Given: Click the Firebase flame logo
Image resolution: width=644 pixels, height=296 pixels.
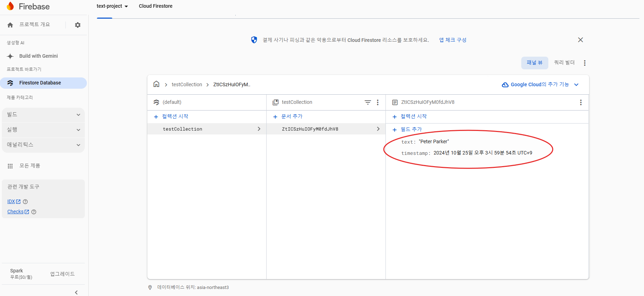Looking at the screenshot, I should pyautogui.click(x=10, y=6).
